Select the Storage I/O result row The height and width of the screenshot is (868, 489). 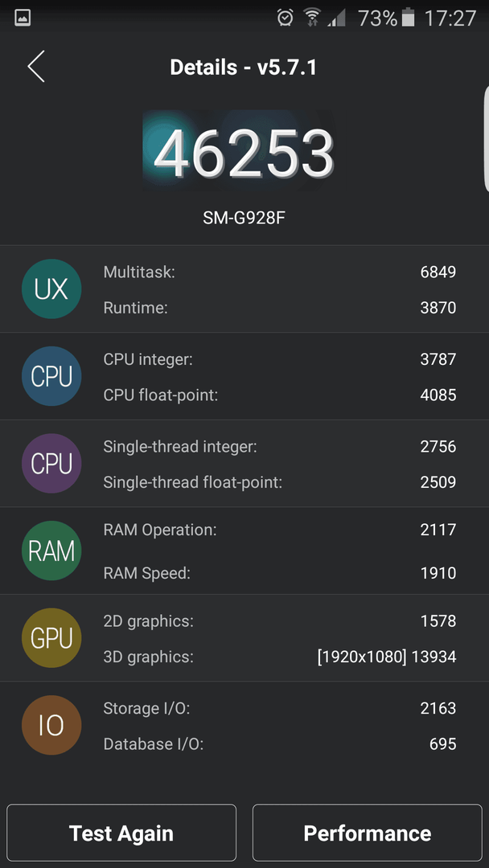280,708
